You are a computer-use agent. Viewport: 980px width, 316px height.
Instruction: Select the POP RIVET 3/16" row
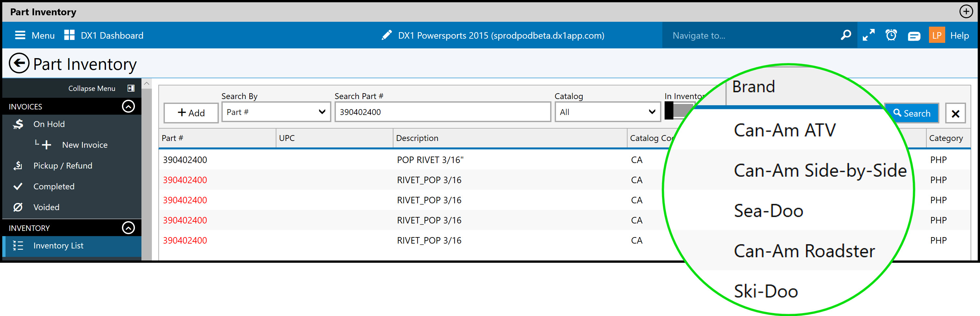coord(430,160)
